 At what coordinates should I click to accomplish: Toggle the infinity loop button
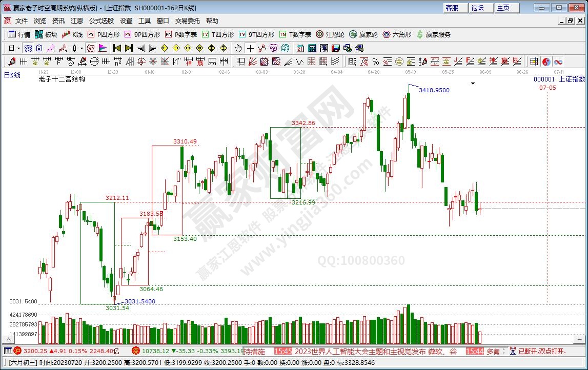(x=558, y=61)
